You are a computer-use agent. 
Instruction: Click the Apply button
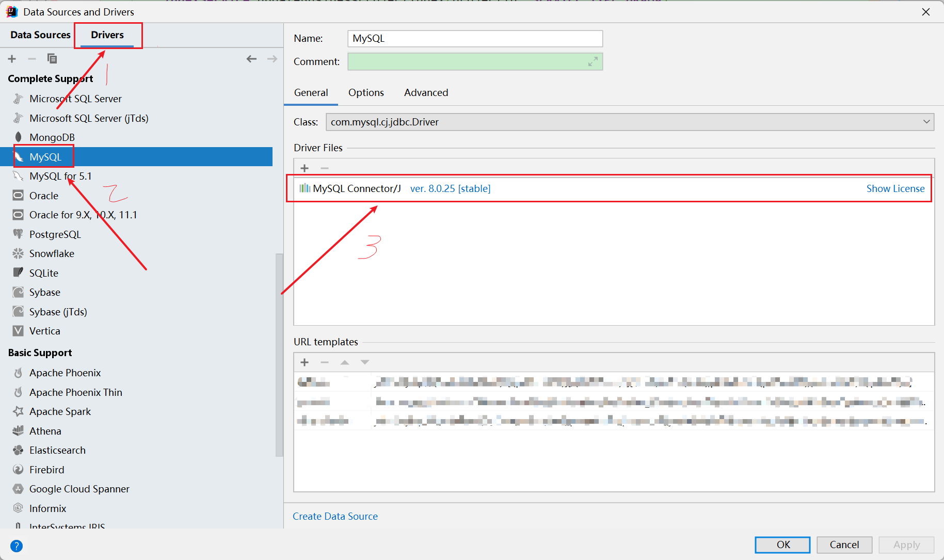pos(906,545)
